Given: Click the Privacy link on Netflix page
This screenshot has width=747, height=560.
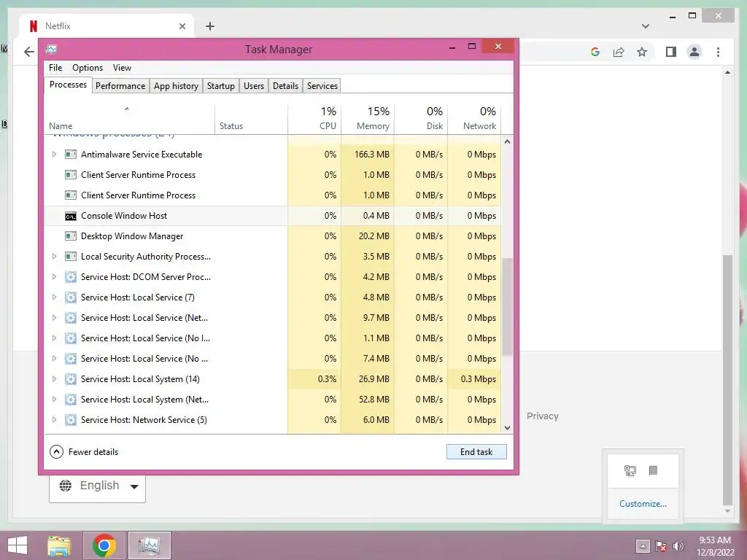Looking at the screenshot, I should point(542,416).
